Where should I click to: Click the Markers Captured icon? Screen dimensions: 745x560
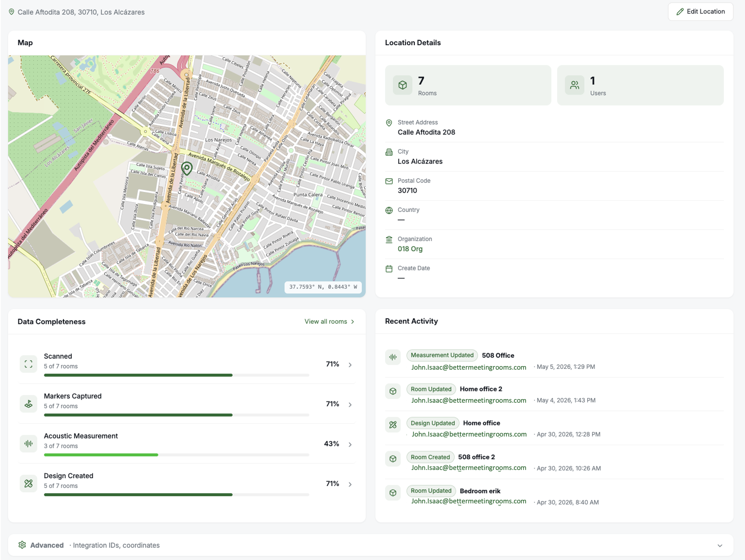(x=28, y=403)
